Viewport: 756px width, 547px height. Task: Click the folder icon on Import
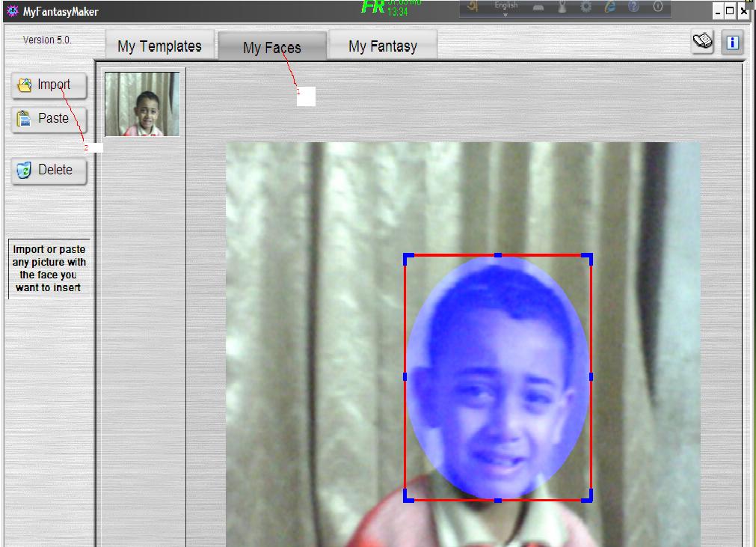click(x=25, y=85)
